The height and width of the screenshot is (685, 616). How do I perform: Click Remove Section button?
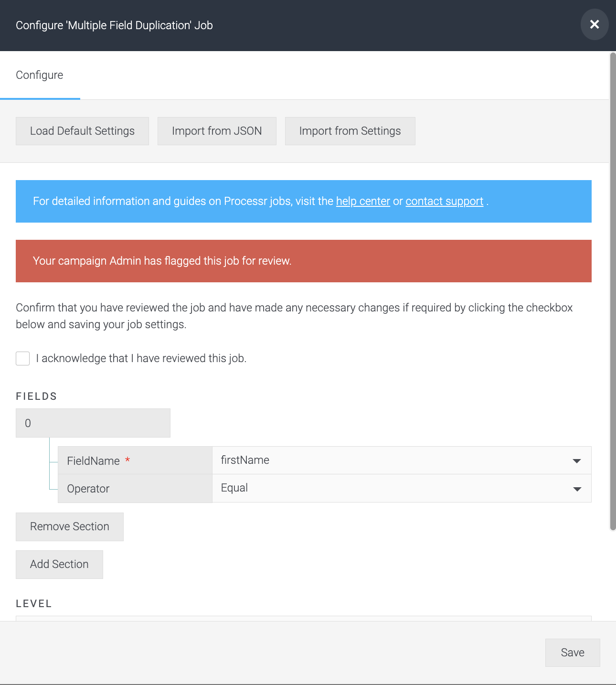70,526
